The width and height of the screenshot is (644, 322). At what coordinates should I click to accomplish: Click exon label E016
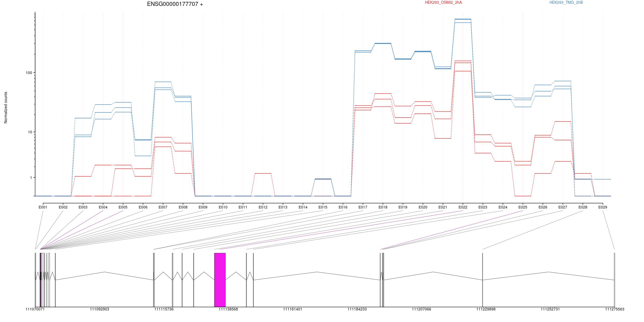tap(343, 207)
